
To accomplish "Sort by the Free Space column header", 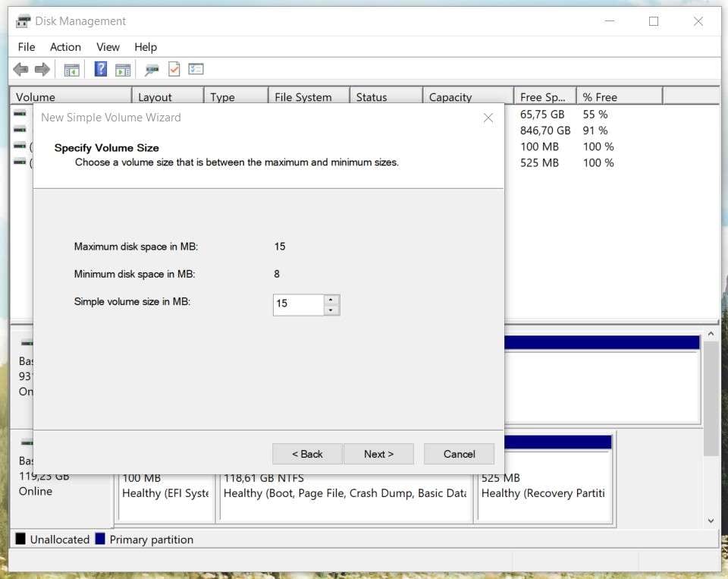I will pyautogui.click(x=545, y=96).
